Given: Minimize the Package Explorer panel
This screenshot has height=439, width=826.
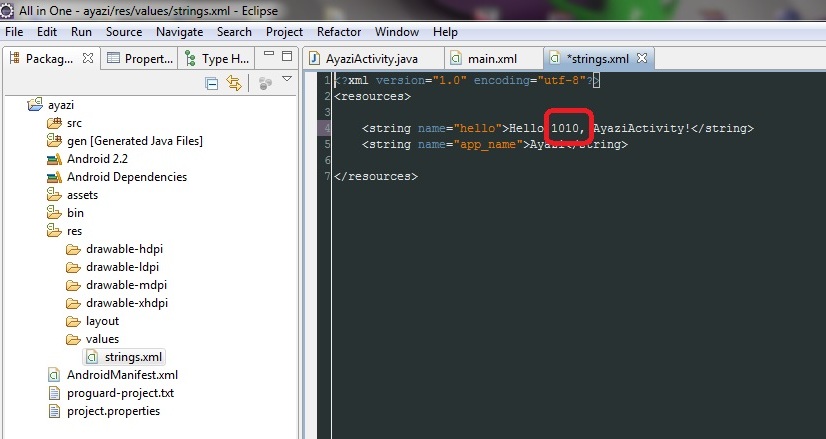Looking at the screenshot, I should coord(269,54).
